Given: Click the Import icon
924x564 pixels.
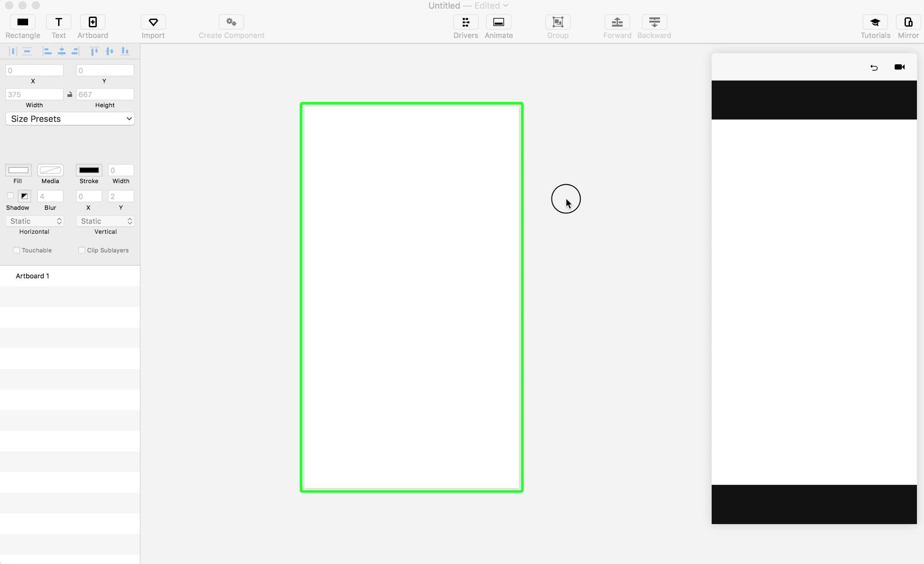Looking at the screenshot, I should [153, 23].
